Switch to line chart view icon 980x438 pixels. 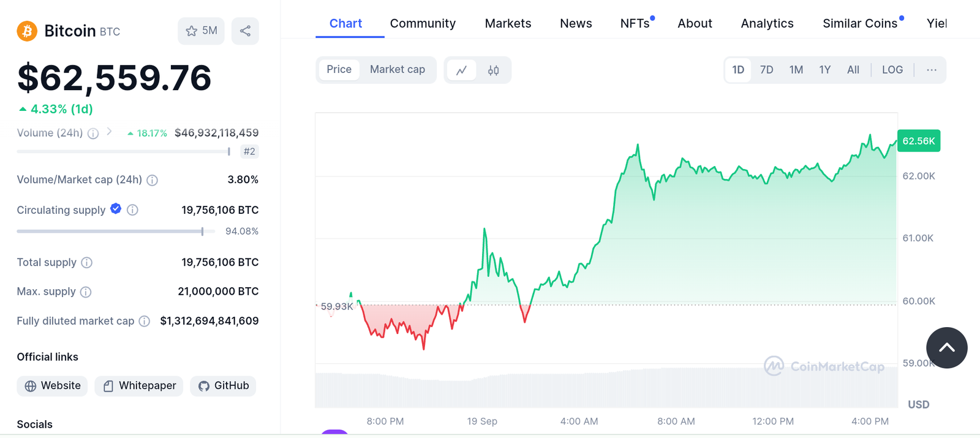(462, 70)
